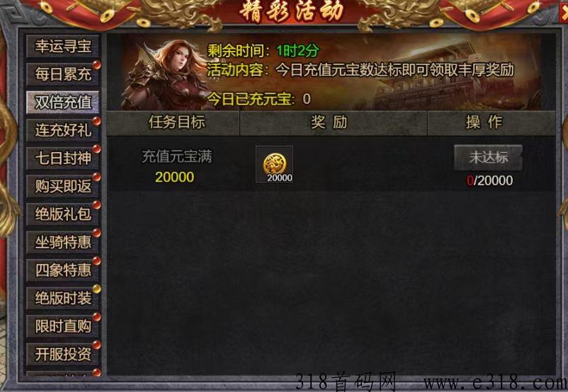The image size is (568, 392).
Task: Switch to the 绝版时装 tab
Action: coord(62,299)
